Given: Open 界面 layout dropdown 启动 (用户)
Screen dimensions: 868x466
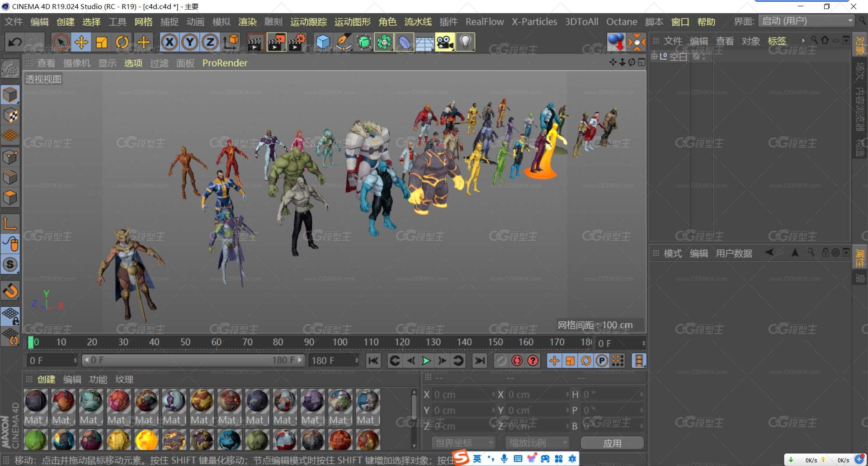Looking at the screenshot, I should (x=806, y=21).
